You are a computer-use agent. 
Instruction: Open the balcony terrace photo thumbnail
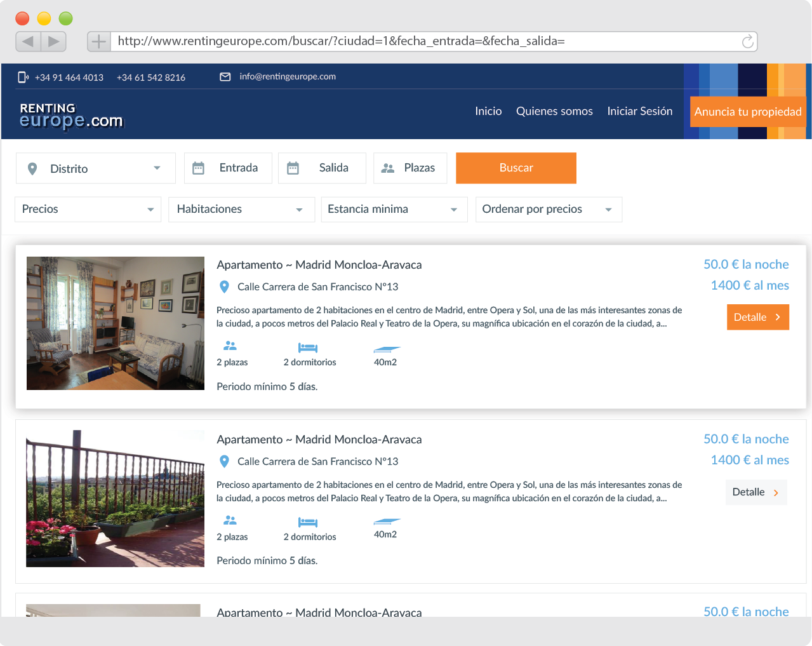[116, 499]
